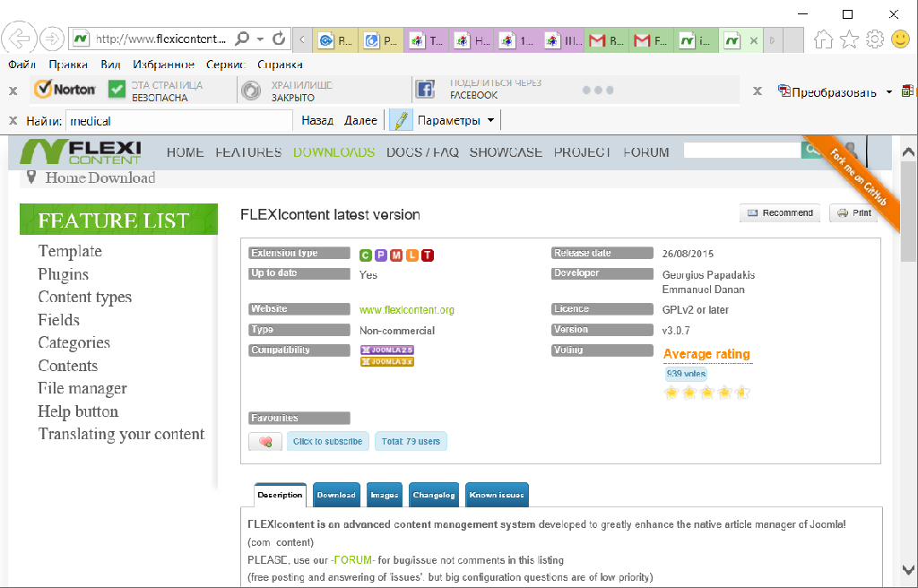The width and height of the screenshot is (918, 588).
Task: Close the current FLEXIcontent browser tab
Action: (x=754, y=40)
